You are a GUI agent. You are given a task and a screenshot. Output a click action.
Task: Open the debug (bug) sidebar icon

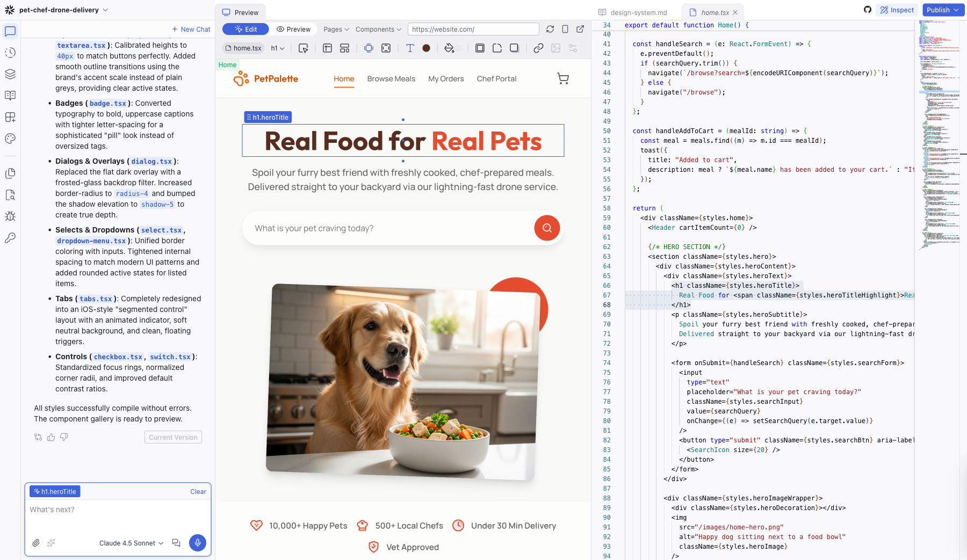click(10, 216)
